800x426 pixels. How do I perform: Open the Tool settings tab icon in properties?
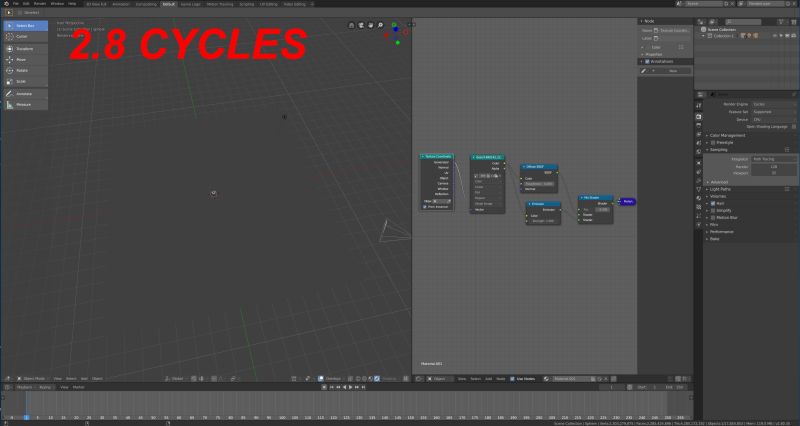tap(698, 106)
